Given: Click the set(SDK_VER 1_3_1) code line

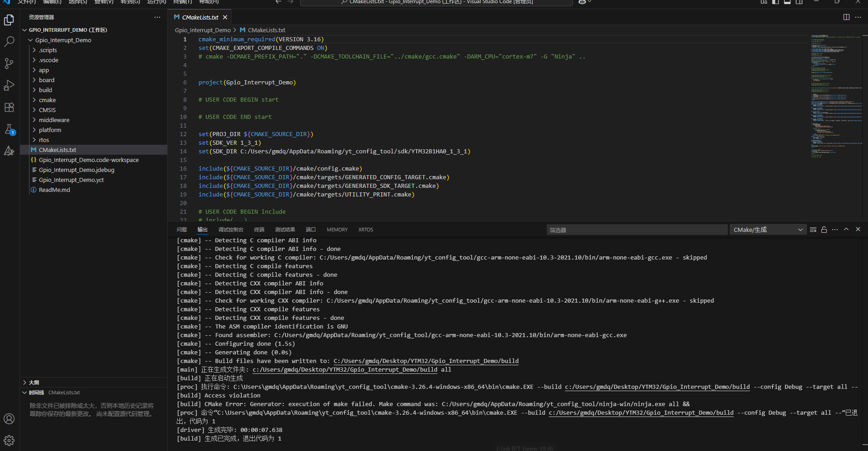Looking at the screenshot, I should (x=230, y=143).
